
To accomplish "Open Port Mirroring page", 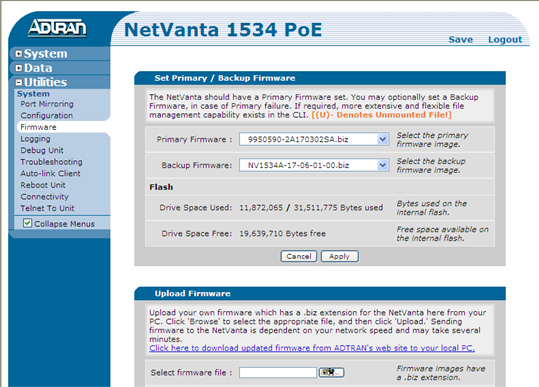I will point(47,104).
